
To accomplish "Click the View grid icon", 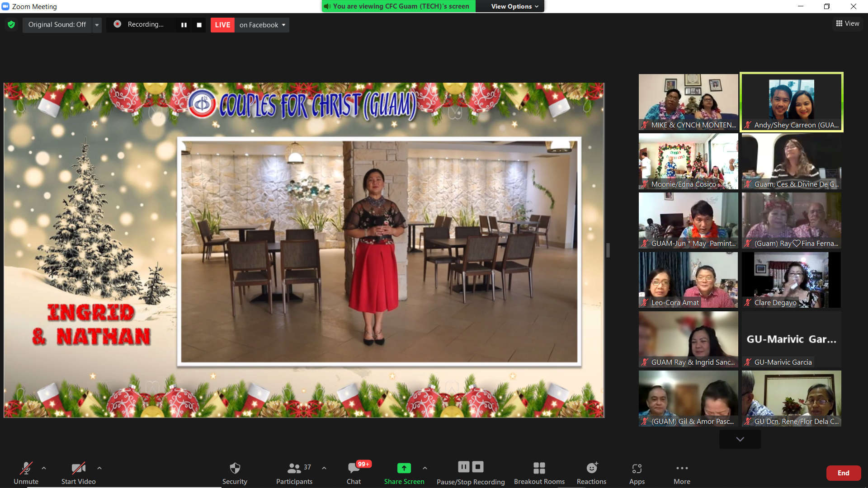I will (x=839, y=23).
